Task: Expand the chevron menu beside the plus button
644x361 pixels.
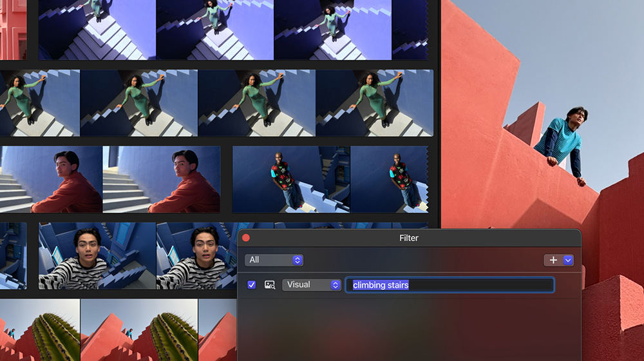Action: click(568, 260)
